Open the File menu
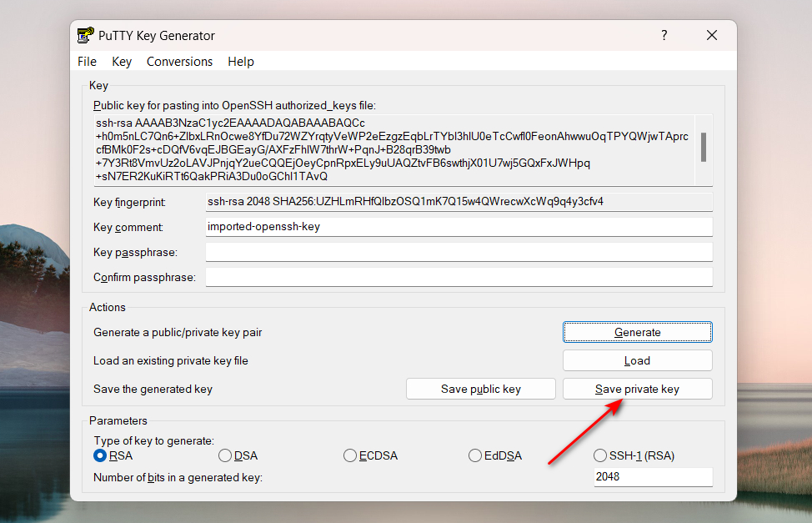 pos(87,62)
